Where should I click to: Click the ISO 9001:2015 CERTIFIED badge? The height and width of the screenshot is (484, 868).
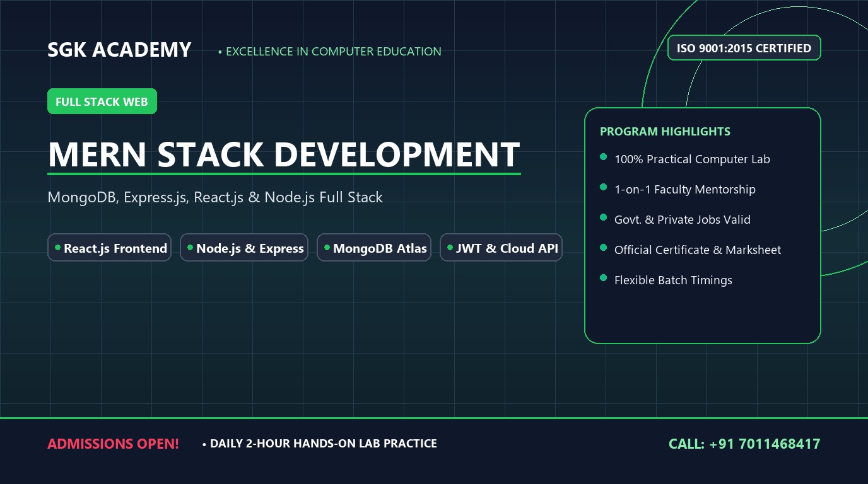pos(744,48)
